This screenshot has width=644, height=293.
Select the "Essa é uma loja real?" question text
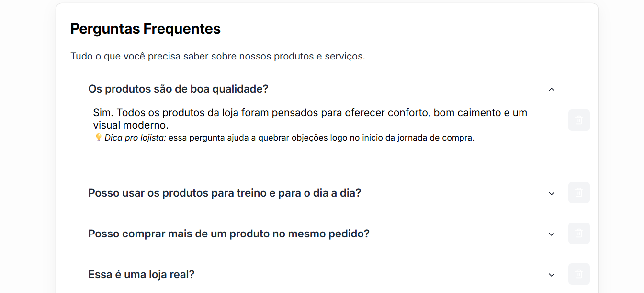pyautogui.click(x=141, y=275)
